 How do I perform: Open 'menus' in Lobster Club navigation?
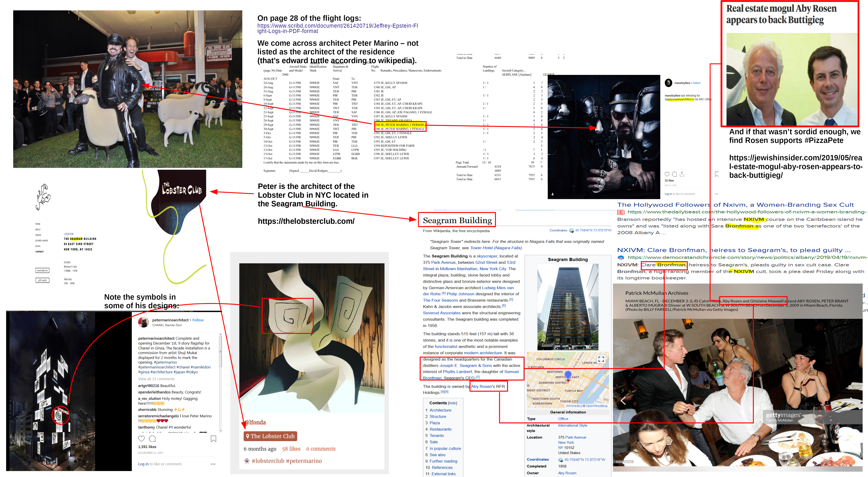[38, 235]
